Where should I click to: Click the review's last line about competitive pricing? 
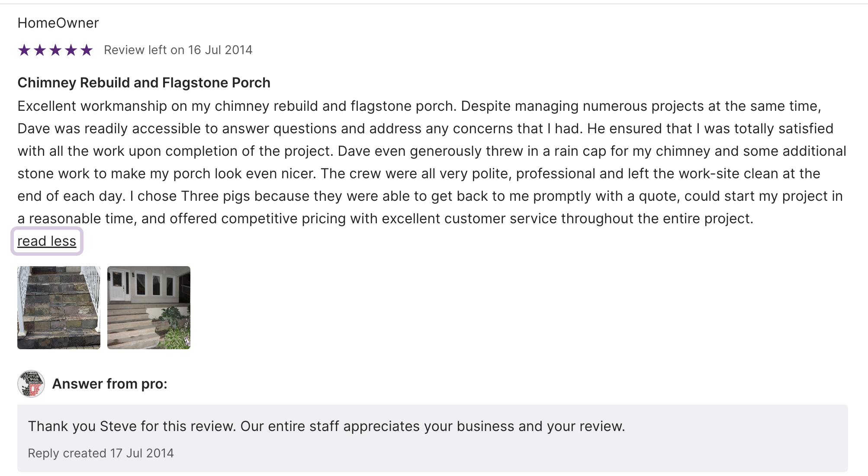click(x=385, y=219)
